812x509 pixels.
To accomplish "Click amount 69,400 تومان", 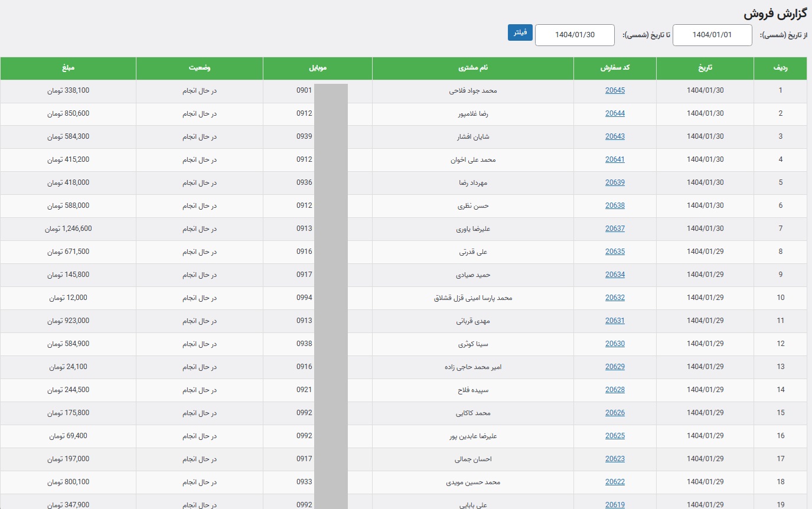I will (x=68, y=436).
